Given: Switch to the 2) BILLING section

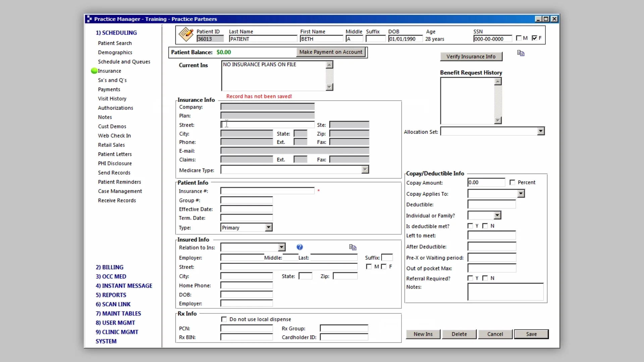Looking at the screenshot, I should [x=109, y=267].
